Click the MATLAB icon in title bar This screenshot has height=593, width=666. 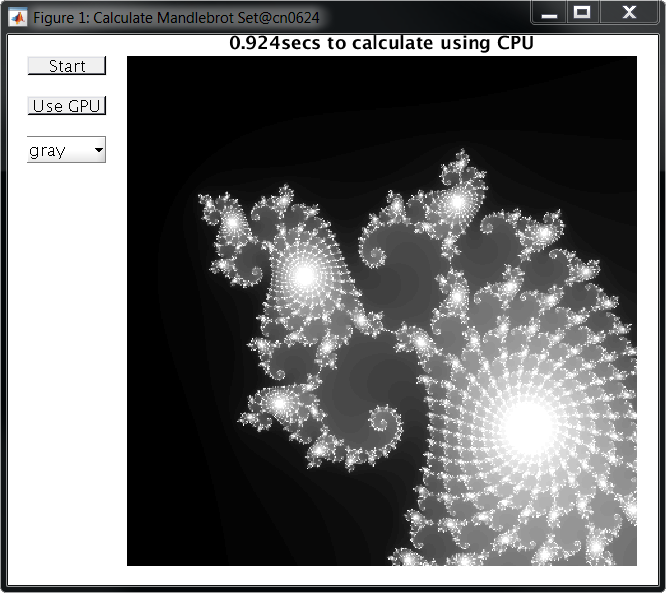click(x=18, y=17)
